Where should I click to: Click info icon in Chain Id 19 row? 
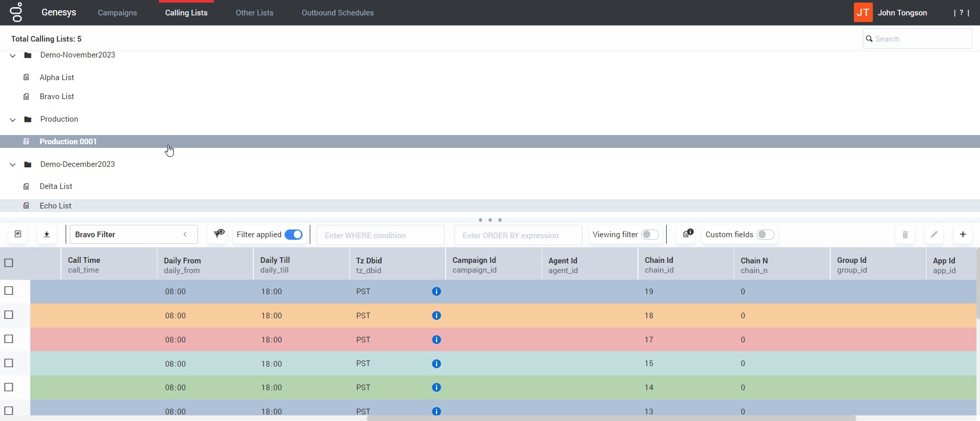click(436, 292)
